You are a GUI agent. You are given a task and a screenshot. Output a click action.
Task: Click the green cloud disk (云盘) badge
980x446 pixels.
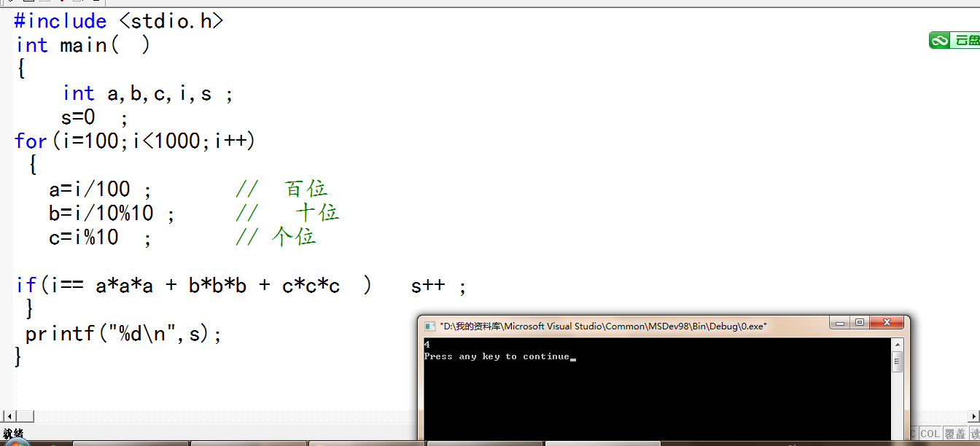point(954,40)
